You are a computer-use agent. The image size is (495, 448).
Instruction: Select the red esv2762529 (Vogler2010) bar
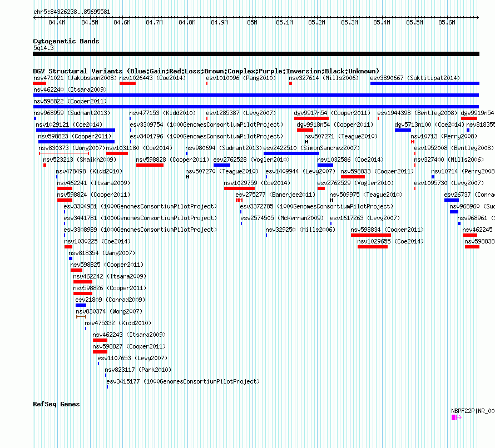click(x=321, y=188)
